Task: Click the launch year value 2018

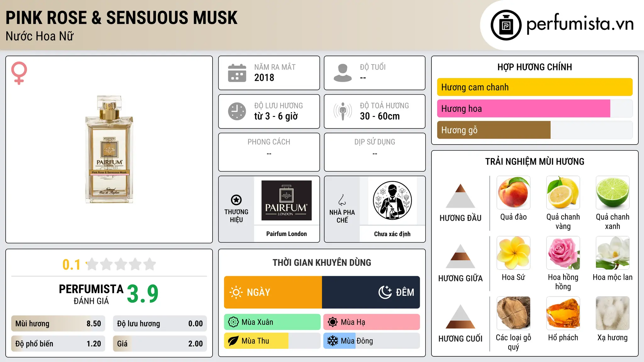Action: point(264,78)
